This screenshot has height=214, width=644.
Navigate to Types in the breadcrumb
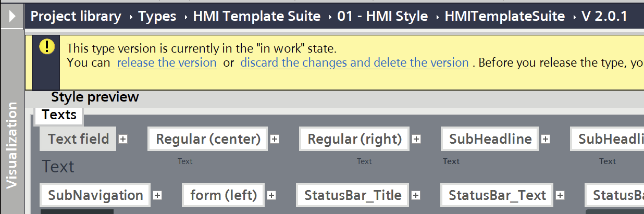(x=157, y=16)
